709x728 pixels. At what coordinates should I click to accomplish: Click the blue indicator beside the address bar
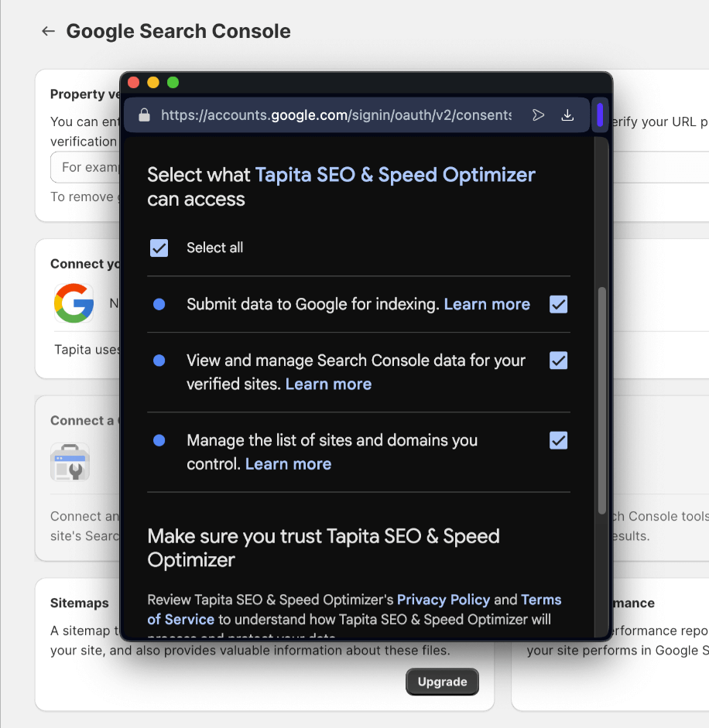click(x=601, y=114)
